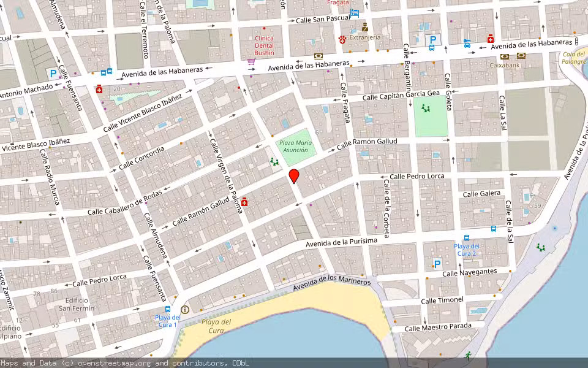Click the Calle Capitán García Gea label
Image resolution: width=588 pixels, height=368 pixels.
pos(401,95)
